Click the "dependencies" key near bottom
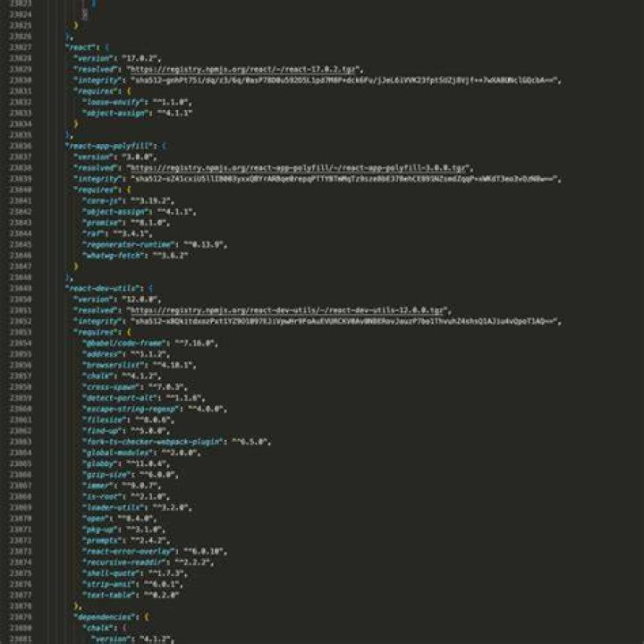The image size is (644, 644). [x=105, y=617]
